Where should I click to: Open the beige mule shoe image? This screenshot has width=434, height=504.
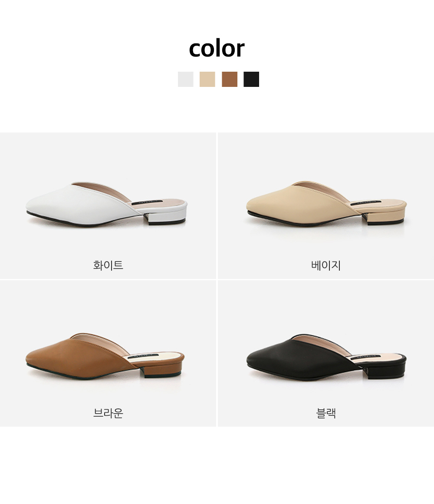click(x=326, y=203)
